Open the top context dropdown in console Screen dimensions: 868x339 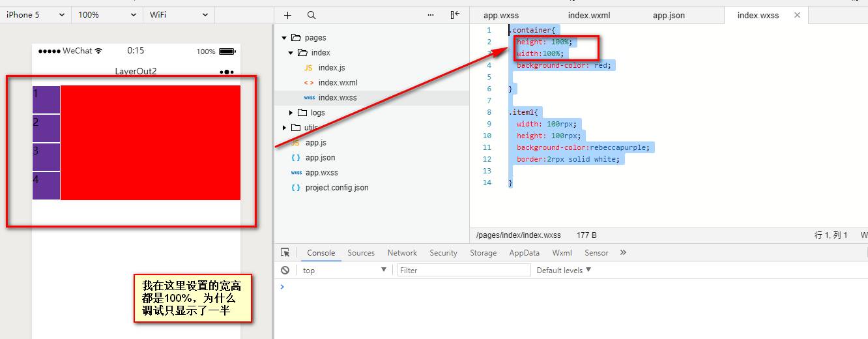pyautogui.click(x=345, y=270)
